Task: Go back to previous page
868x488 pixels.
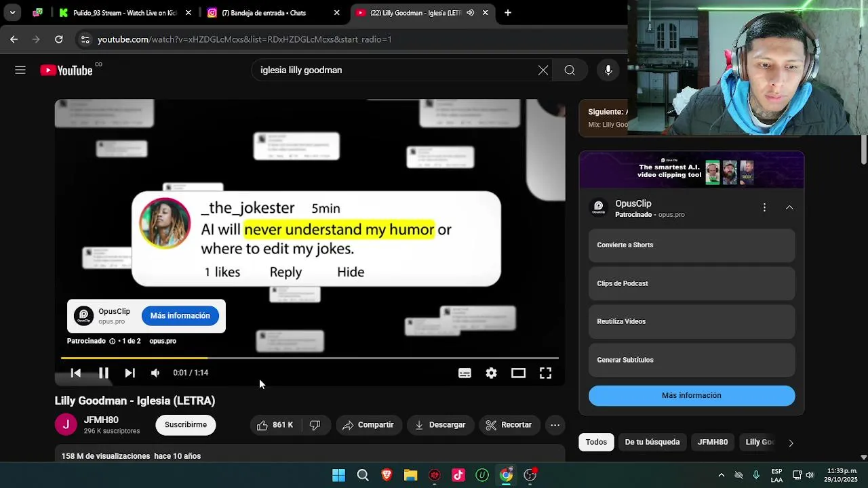Action: click(14, 39)
